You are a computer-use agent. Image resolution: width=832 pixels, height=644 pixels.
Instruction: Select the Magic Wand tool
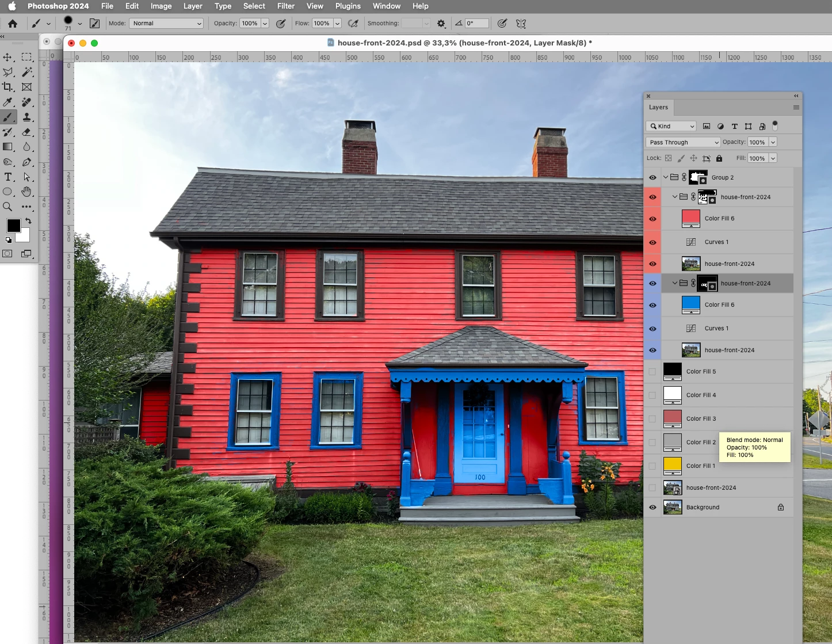[x=26, y=72]
